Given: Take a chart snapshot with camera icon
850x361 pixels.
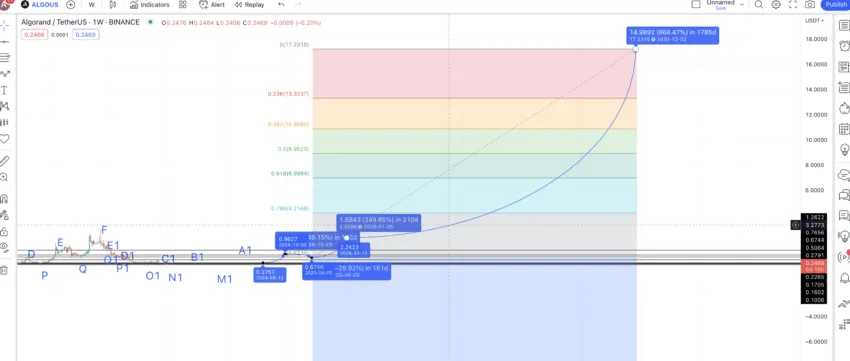Looking at the screenshot, I should 809,4.
